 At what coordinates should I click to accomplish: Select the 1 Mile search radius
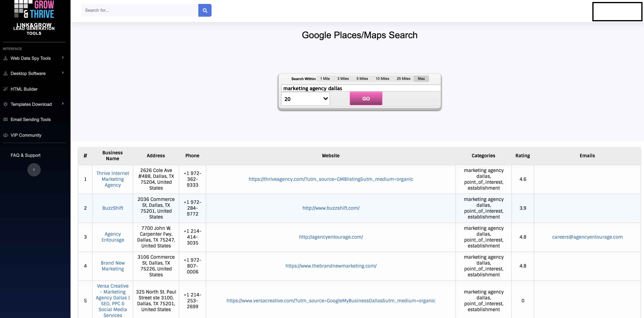325,79
